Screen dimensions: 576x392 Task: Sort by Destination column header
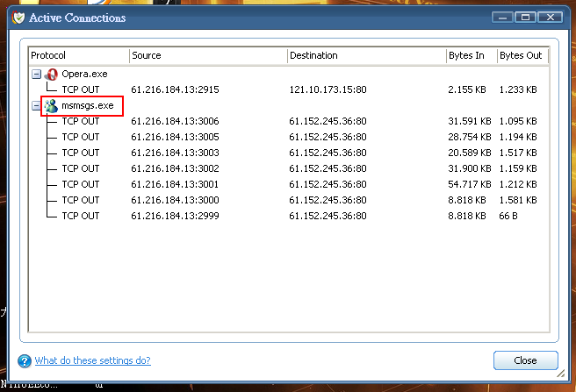367,55
